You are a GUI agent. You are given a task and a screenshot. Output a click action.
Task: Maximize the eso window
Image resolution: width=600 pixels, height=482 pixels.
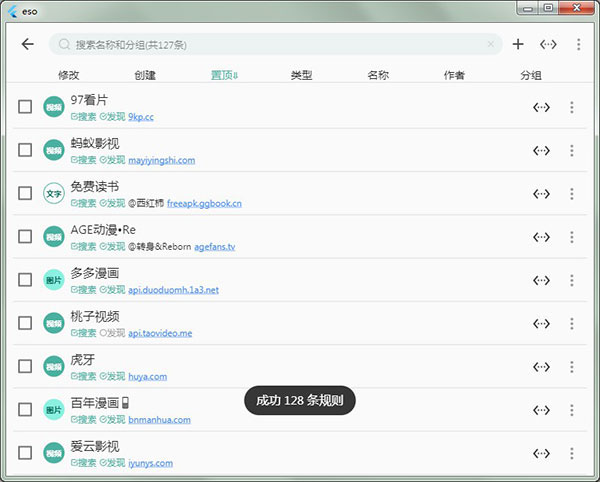click(548, 8)
